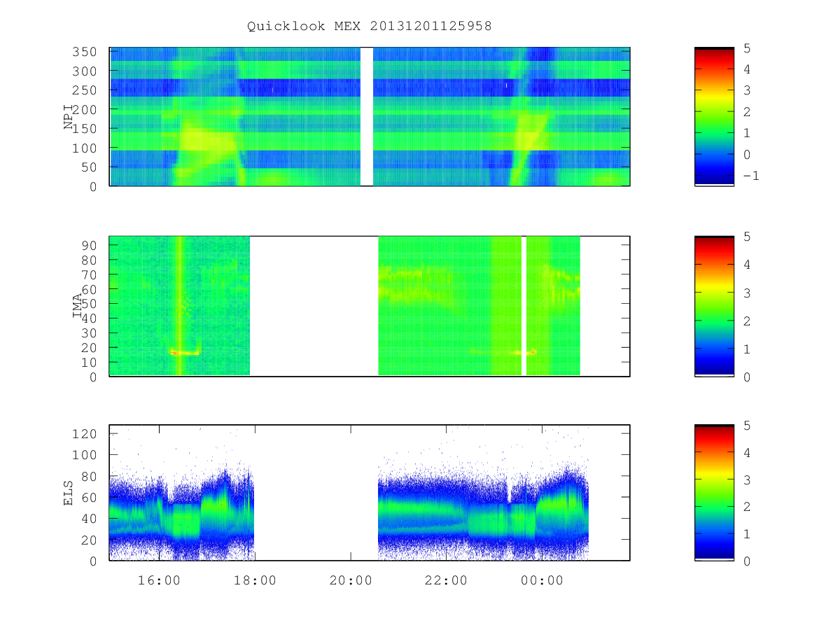Click the NPI axis label
This screenshot has height=630, width=840.
(69, 117)
